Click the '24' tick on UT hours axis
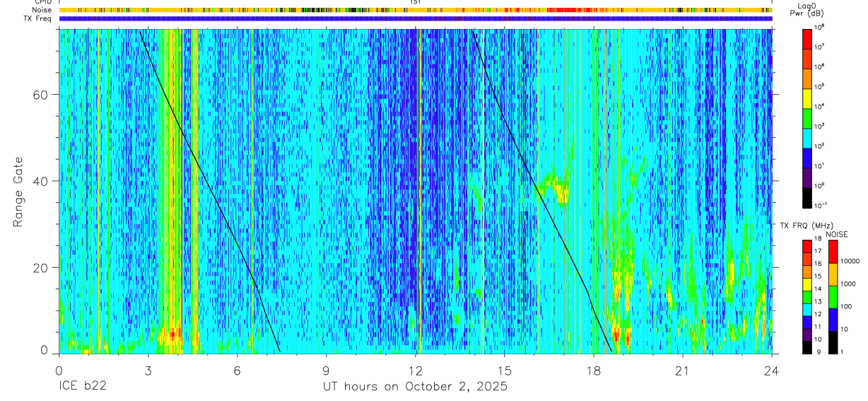Screen dimensions: 868x401 pos(771,370)
